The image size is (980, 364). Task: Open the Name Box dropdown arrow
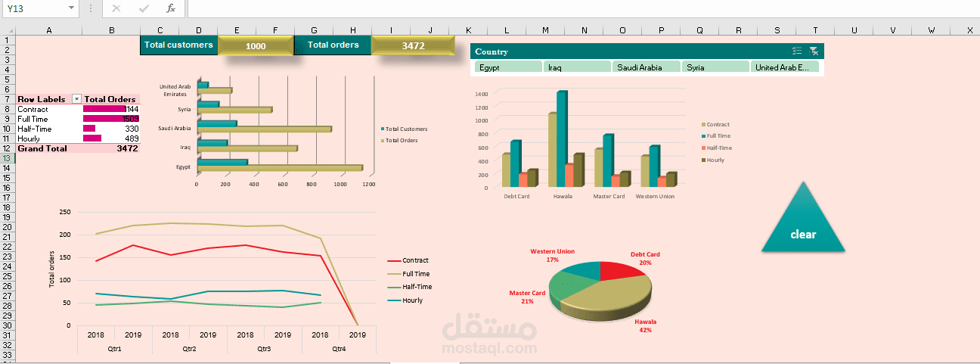coord(71,8)
